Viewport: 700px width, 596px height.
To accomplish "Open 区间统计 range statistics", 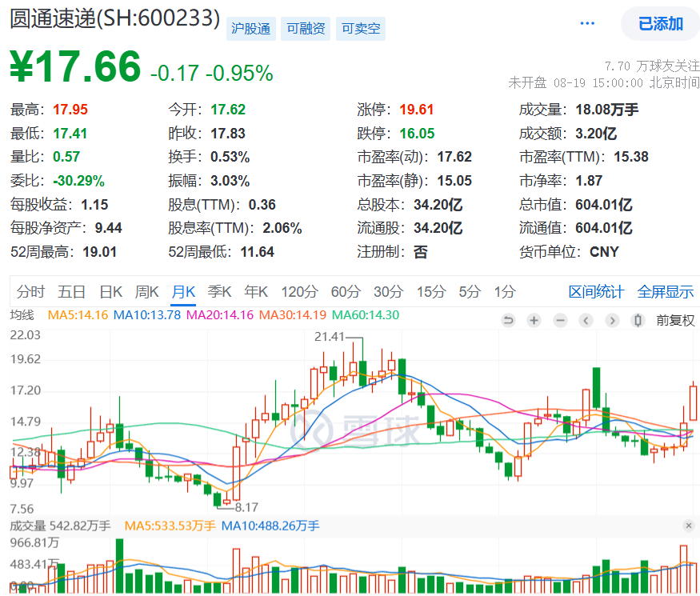I will [596, 292].
